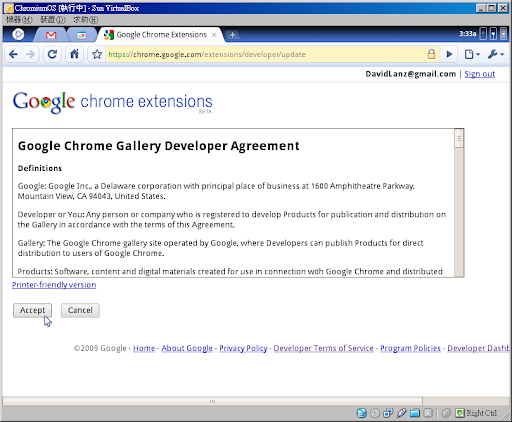Go to the Home page icon
The height and width of the screenshot is (422, 512).
click(x=74, y=54)
